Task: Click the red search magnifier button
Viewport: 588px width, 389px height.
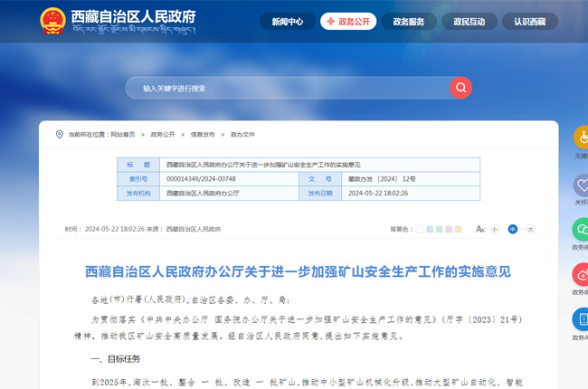Action: tap(461, 88)
